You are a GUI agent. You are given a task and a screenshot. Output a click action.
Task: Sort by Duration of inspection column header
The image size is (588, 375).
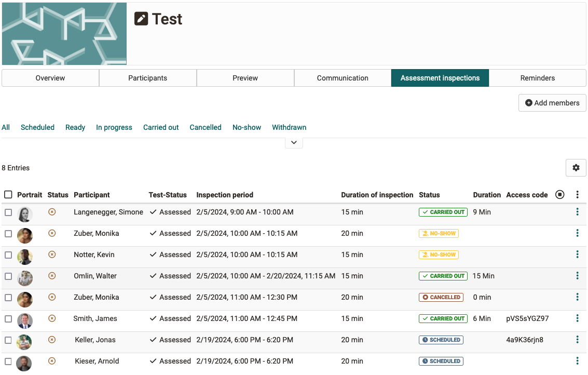377,195
